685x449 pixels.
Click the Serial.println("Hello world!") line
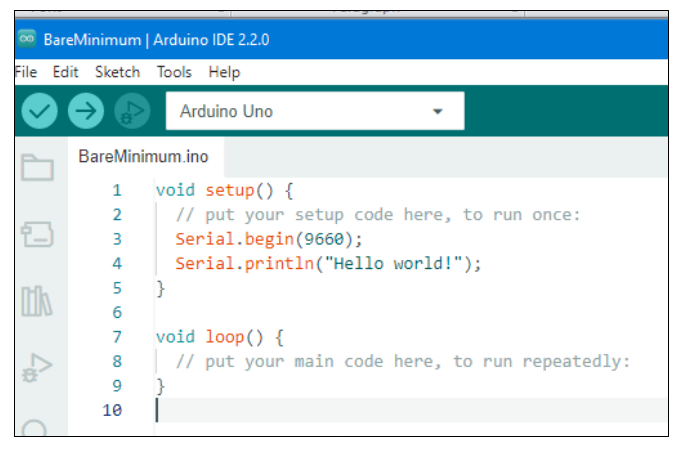[x=328, y=263]
